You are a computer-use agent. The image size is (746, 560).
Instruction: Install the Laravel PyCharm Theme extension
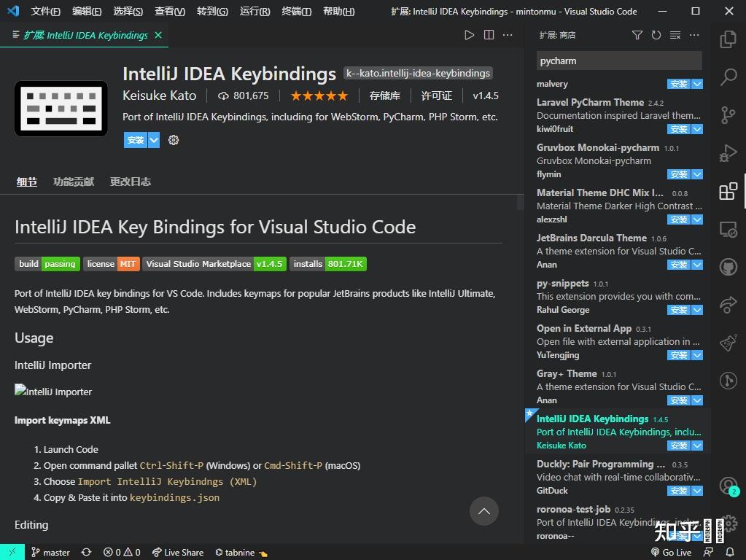679,129
